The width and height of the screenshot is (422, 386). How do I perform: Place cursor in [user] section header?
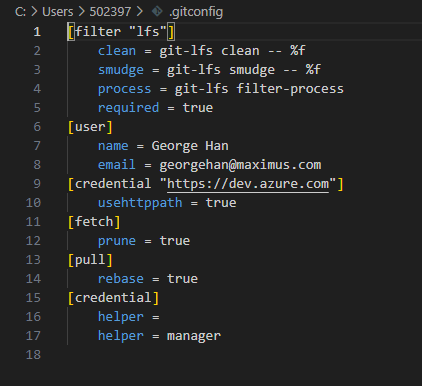90,127
